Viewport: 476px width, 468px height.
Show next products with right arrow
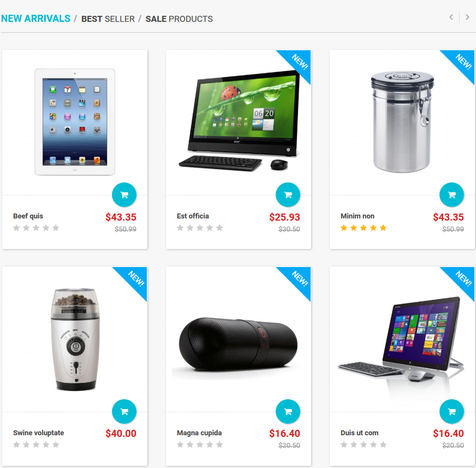[x=467, y=17]
